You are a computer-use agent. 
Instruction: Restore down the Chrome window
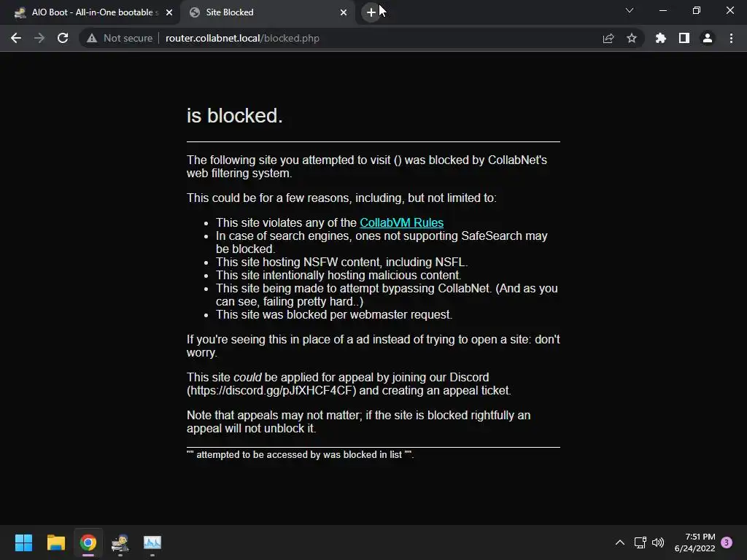pos(697,10)
